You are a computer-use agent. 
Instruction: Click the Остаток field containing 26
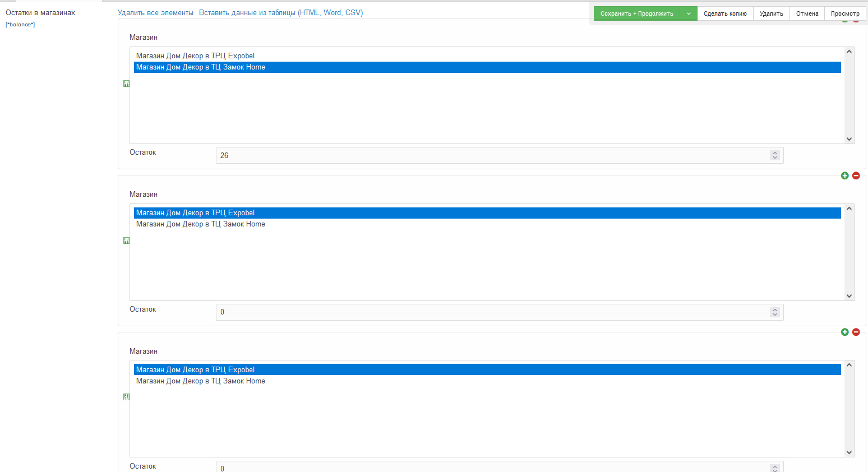pyautogui.click(x=500, y=155)
